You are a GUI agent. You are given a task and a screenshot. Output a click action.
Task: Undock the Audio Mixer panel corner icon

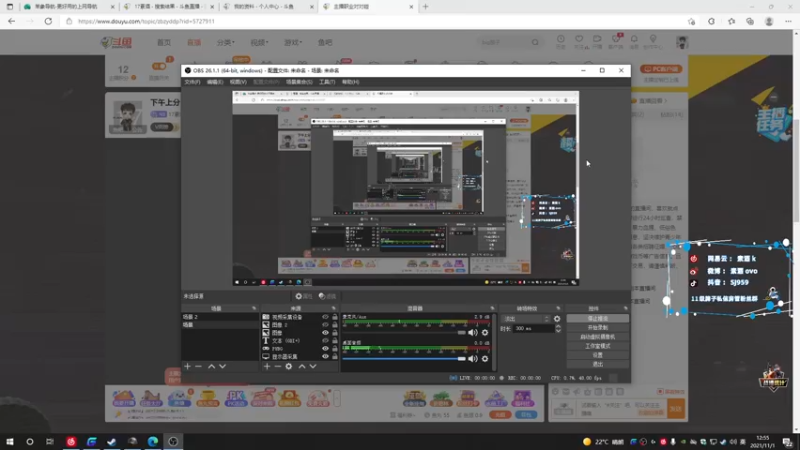[492, 308]
